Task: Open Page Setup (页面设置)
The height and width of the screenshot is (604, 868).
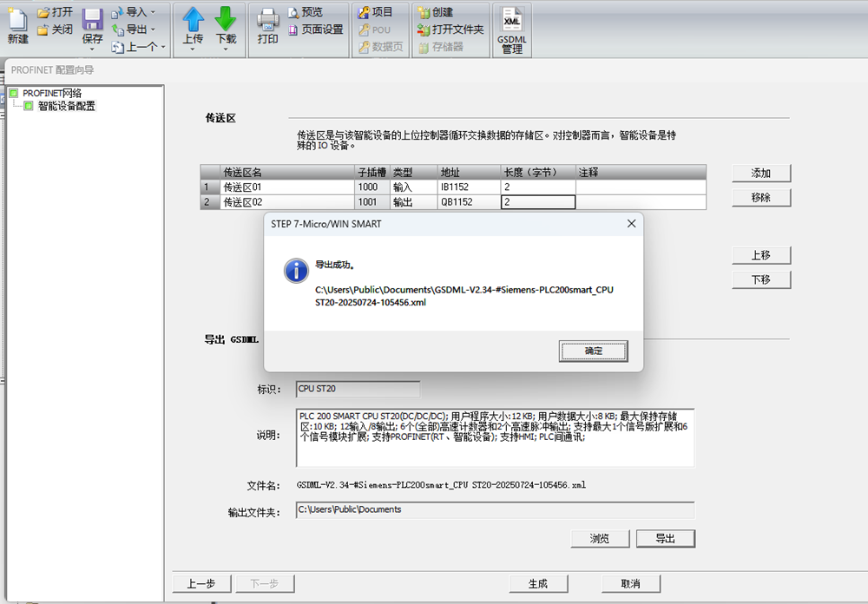Action: click(316, 30)
